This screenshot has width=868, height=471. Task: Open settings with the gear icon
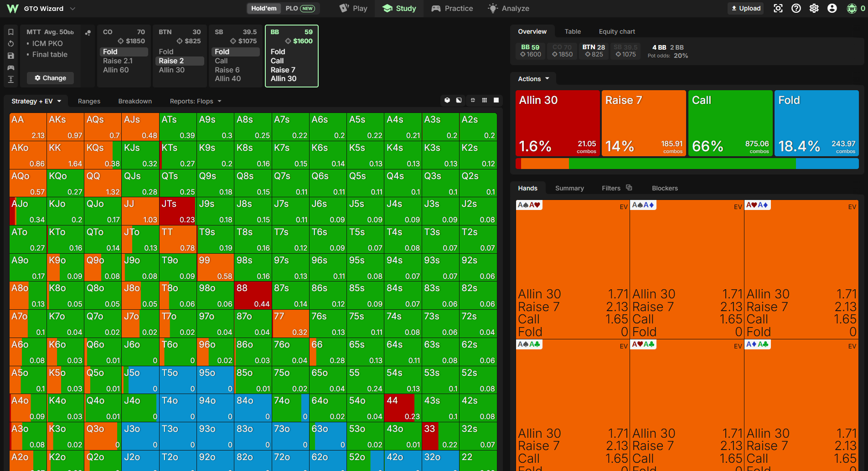click(814, 8)
